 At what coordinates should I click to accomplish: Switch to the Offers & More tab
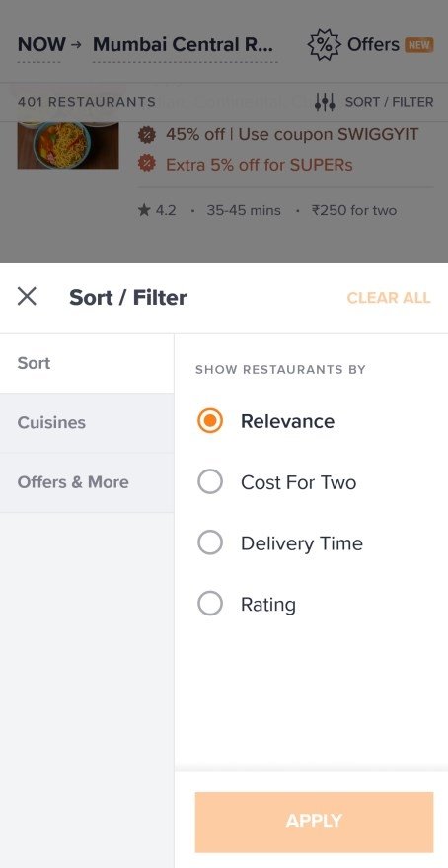pos(87,482)
